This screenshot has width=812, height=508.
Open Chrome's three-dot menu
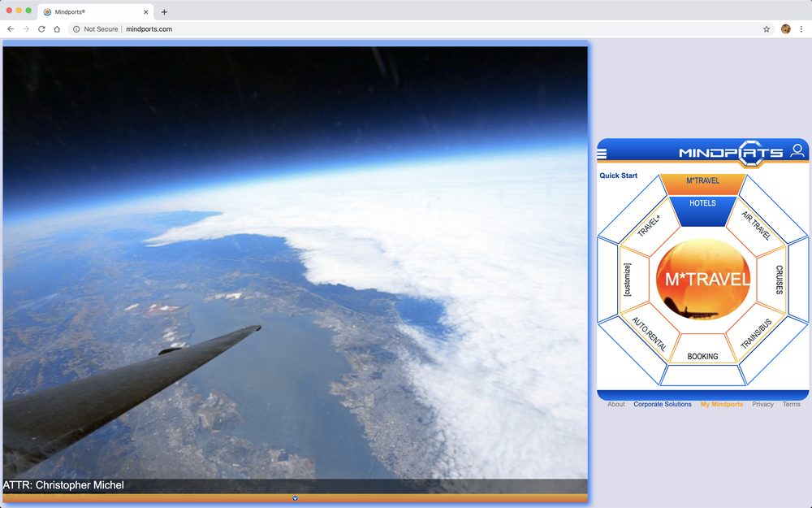(801, 29)
